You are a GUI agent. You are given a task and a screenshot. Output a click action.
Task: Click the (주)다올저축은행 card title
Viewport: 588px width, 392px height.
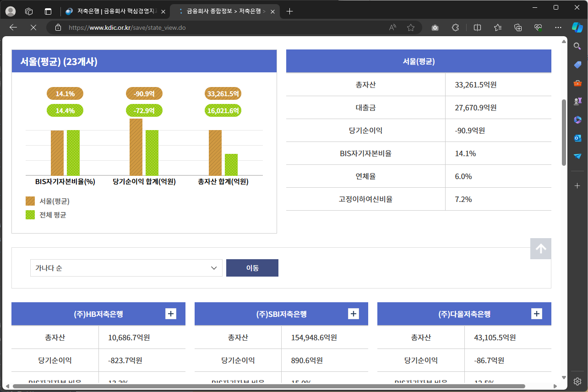click(x=464, y=314)
